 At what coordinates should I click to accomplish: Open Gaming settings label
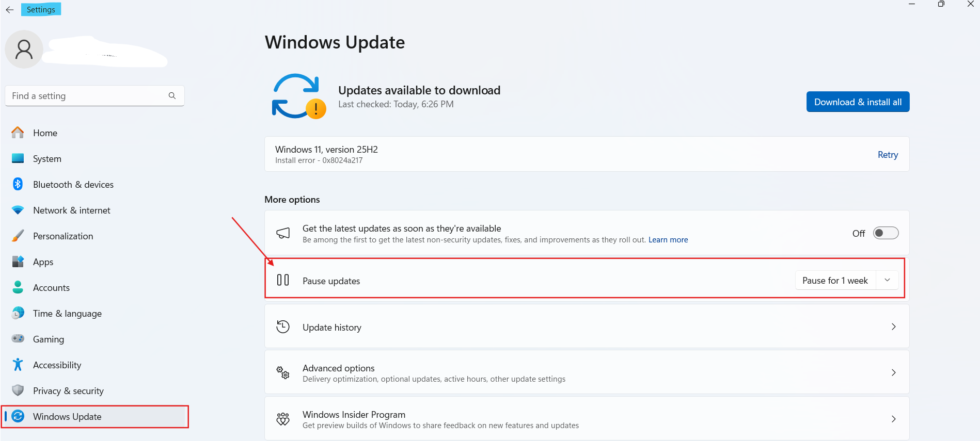[49, 339]
